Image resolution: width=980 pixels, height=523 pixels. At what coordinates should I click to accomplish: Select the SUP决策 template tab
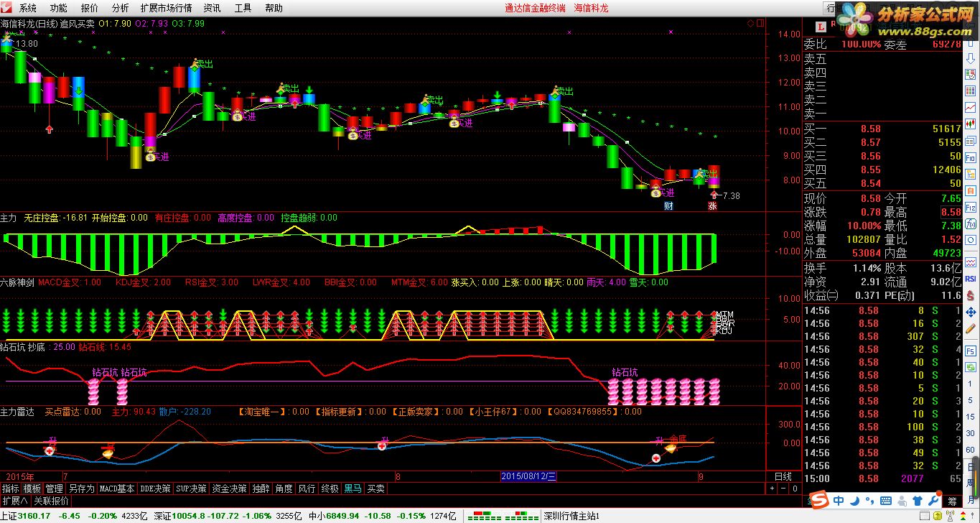click(x=192, y=489)
